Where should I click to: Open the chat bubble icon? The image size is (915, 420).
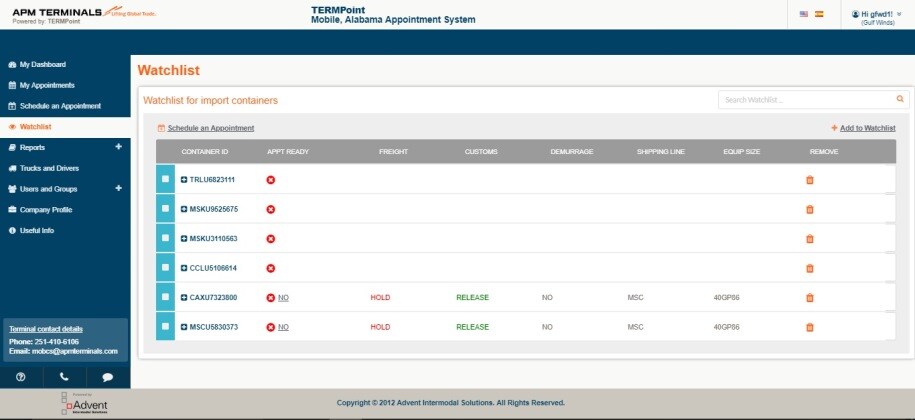coord(108,377)
